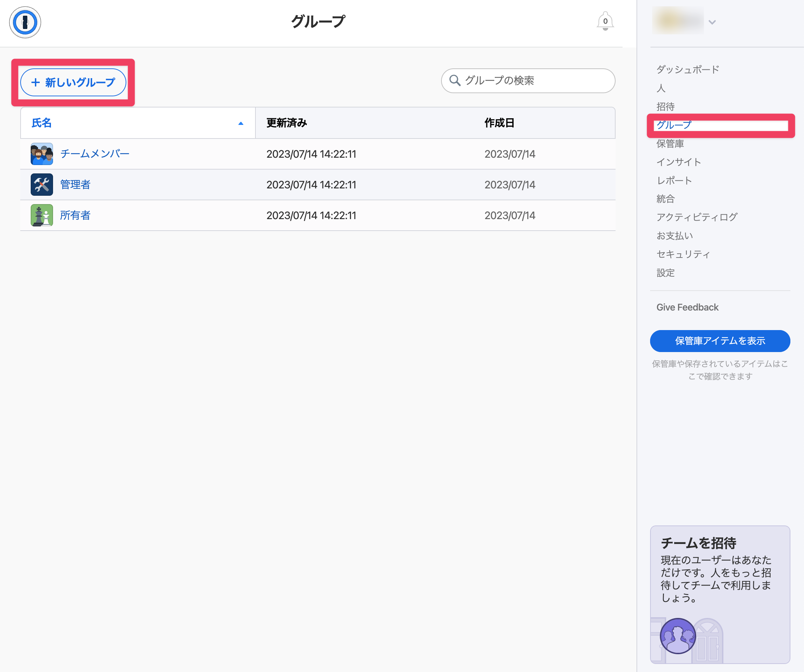Click the Give Feedback link
Screen dimensions: 804x672
(687, 307)
